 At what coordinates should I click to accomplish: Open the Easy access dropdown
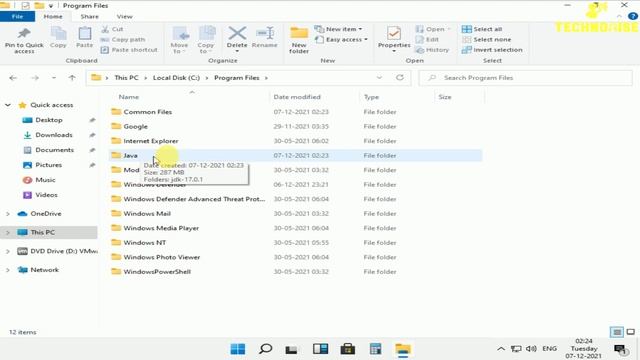341,40
